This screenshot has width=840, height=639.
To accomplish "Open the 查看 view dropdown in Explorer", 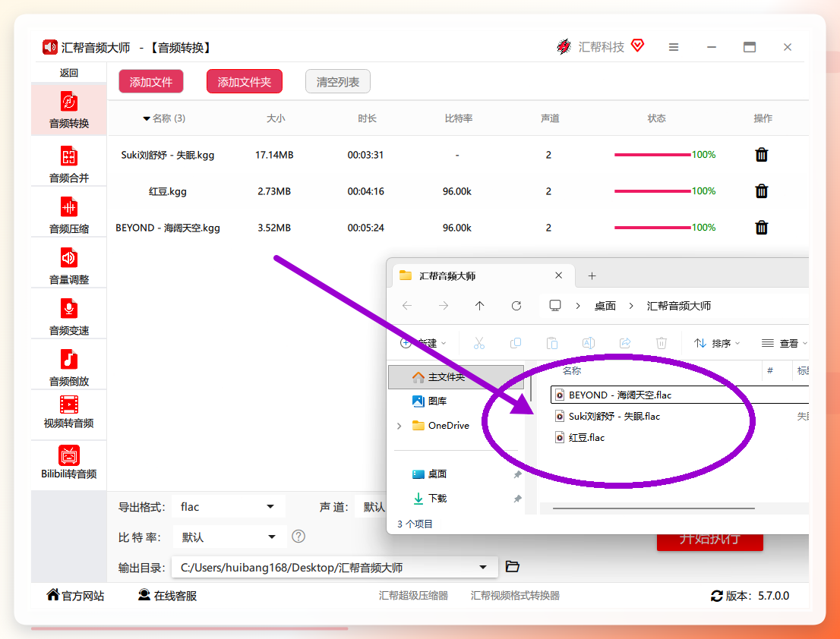I will [785, 343].
